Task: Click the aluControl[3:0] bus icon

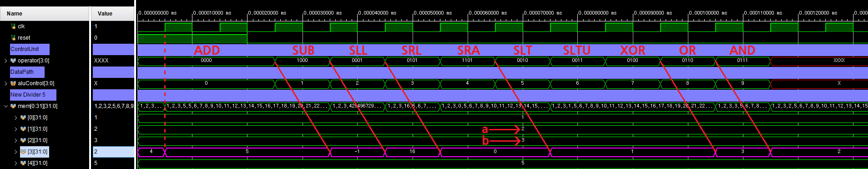Action: tap(13, 83)
